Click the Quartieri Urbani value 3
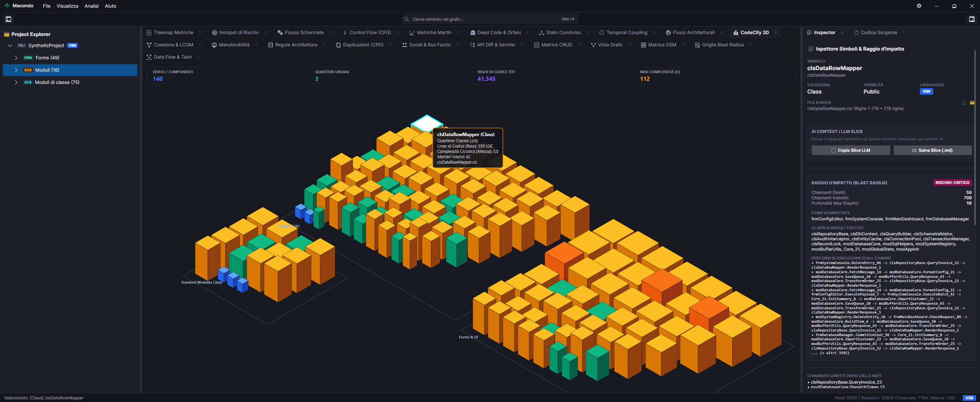Screen dimensions: 980x402 317,79
